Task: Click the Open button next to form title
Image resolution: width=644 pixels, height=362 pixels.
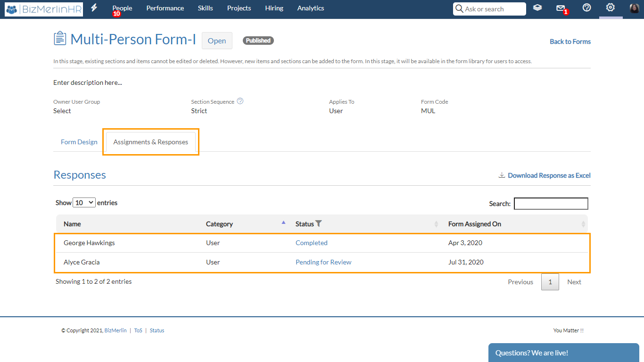Action: point(217,41)
